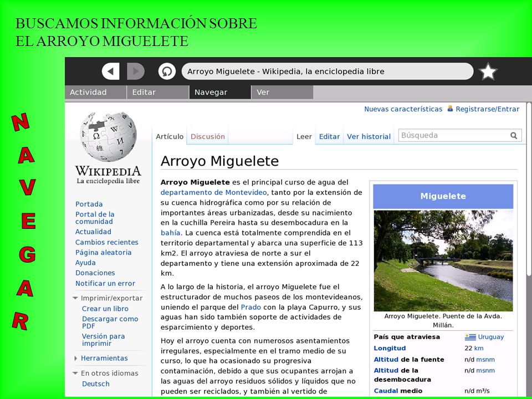Click the km unit link

pos(479,348)
